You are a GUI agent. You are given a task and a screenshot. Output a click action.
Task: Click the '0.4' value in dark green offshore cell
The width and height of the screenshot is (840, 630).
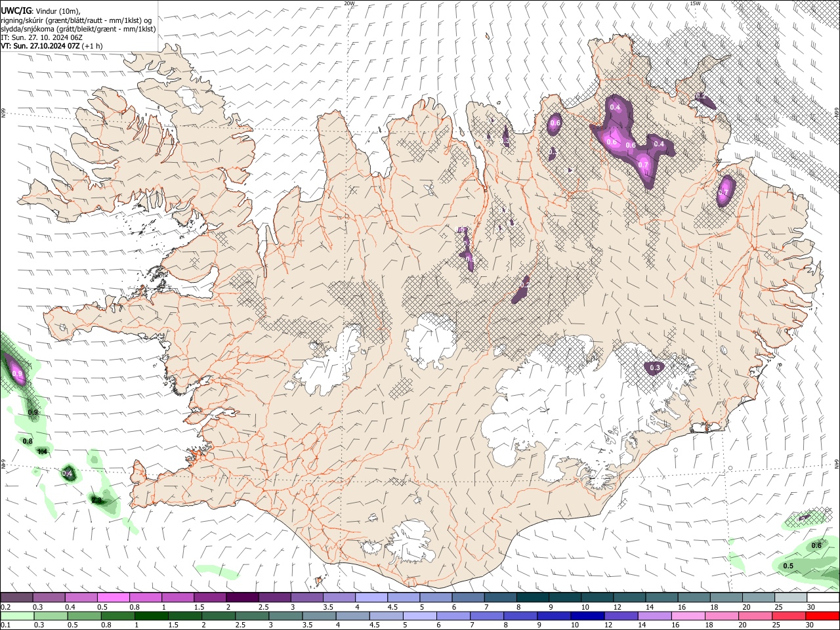click(67, 473)
